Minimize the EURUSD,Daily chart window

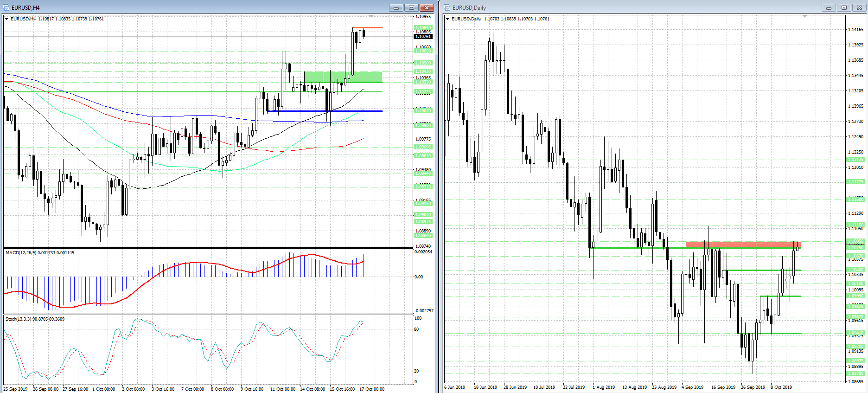click(x=829, y=7)
